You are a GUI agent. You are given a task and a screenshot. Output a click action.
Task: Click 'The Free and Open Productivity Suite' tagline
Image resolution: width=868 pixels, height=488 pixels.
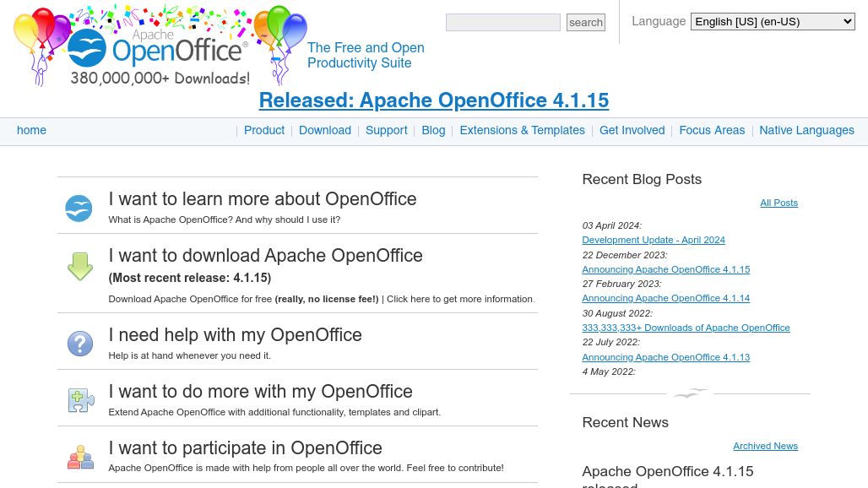(x=366, y=56)
